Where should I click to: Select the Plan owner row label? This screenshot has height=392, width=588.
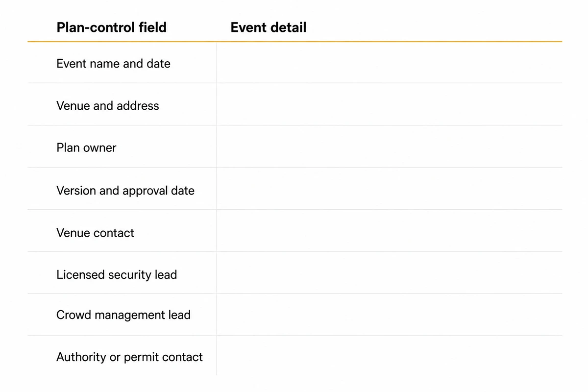click(x=86, y=148)
